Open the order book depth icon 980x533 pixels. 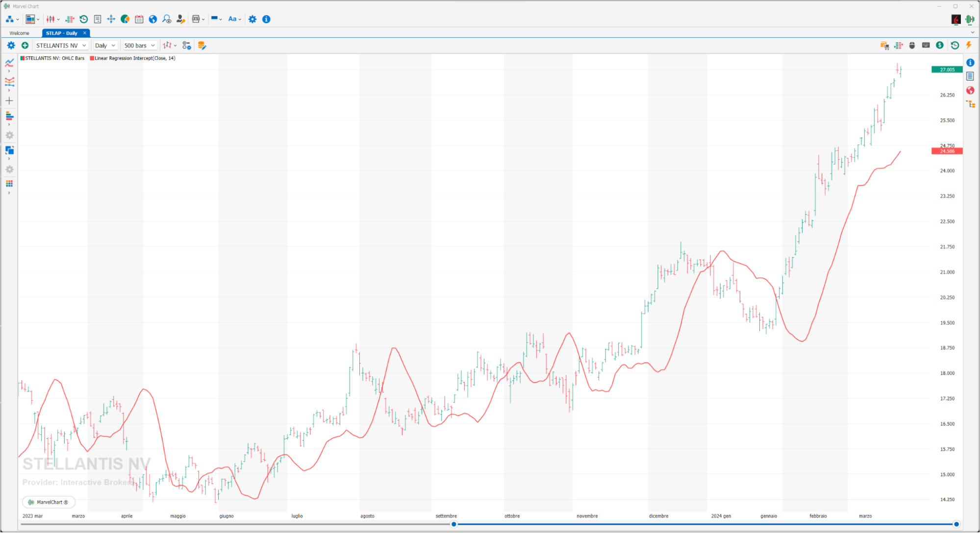pyautogui.click(x=70, y=19)
